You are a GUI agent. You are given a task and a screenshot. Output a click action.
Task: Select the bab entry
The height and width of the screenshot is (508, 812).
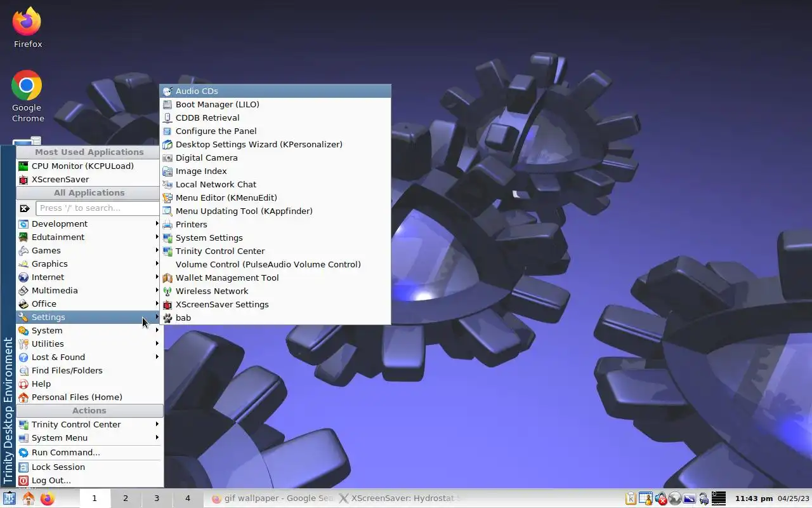click(275, 317)
